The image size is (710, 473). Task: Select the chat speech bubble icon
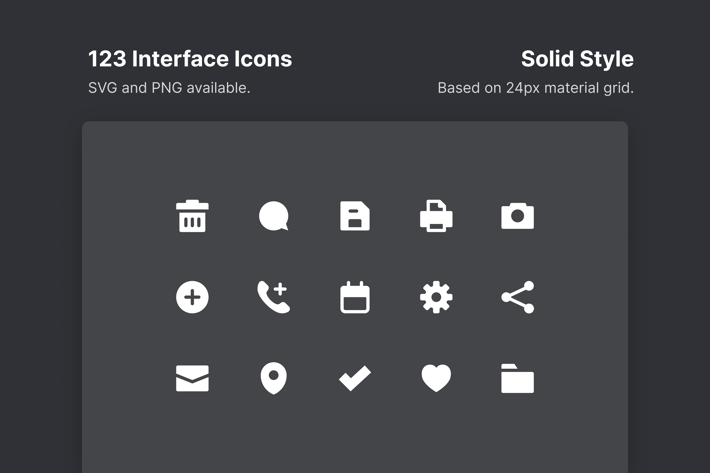pos(273,216)
